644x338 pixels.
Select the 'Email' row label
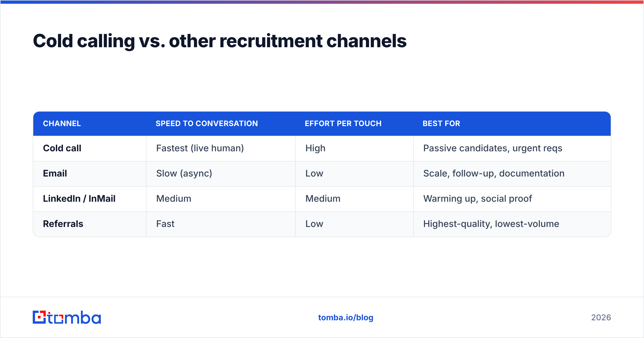pyautogui.click(x=55, y=173)
